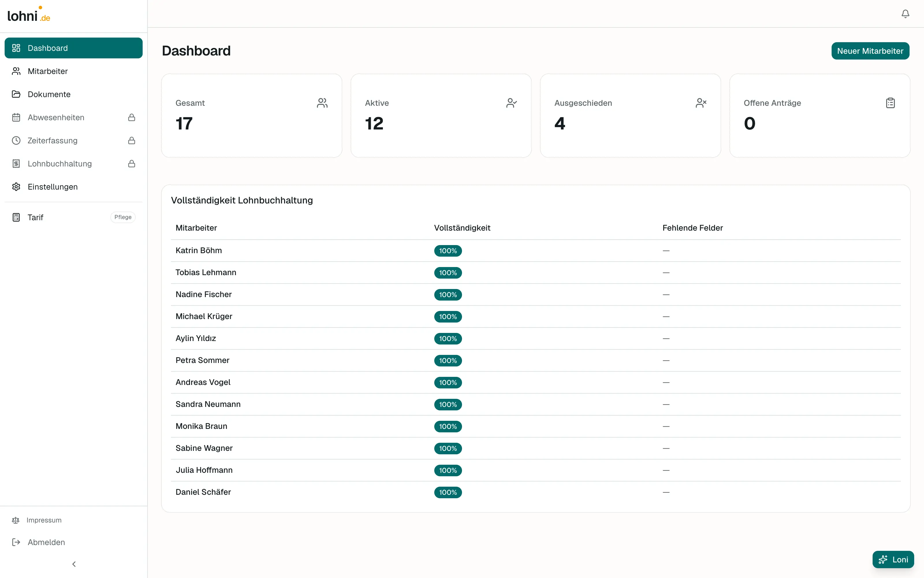
Task: Click the Pflege badge next to Tarif
Action: click(123, 217)
